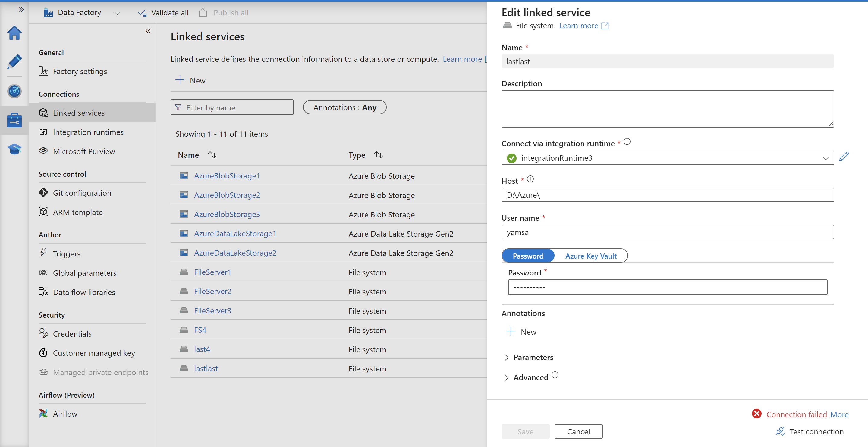
Task: Open Integration runtimes menu item
Action: pos(88,132)
